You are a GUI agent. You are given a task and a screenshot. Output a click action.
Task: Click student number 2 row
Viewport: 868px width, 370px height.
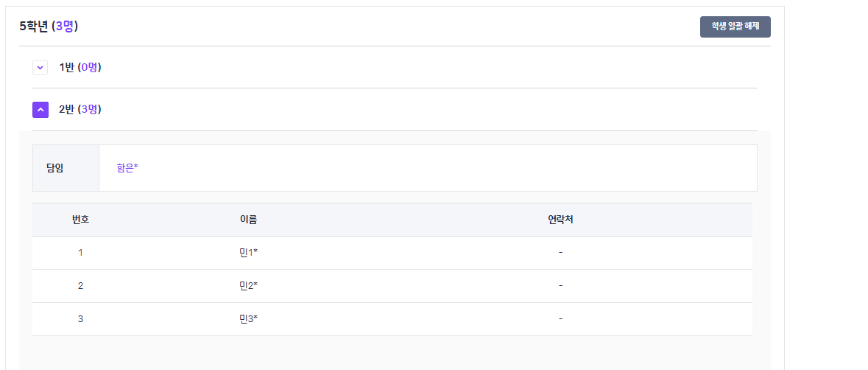[80, 286]
